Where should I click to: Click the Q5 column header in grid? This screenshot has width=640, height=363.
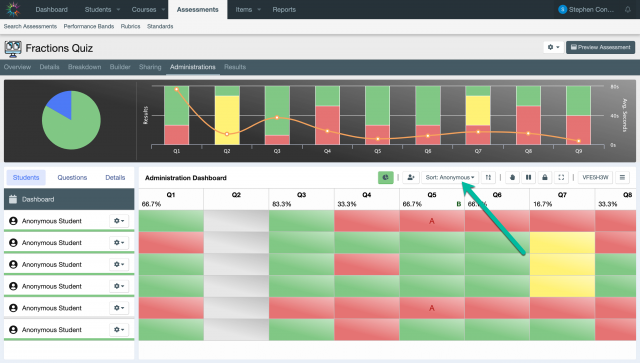432,199
